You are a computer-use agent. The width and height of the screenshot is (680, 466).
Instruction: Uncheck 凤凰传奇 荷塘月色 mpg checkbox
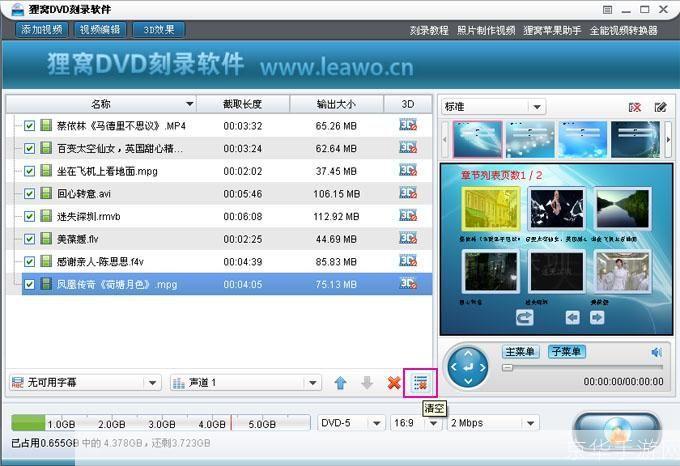[29, 284]
